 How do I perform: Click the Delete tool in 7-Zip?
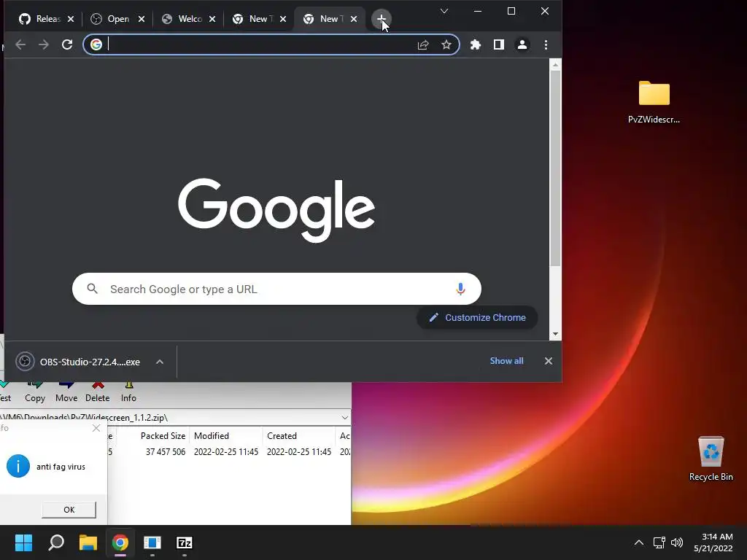coord(97,392)
